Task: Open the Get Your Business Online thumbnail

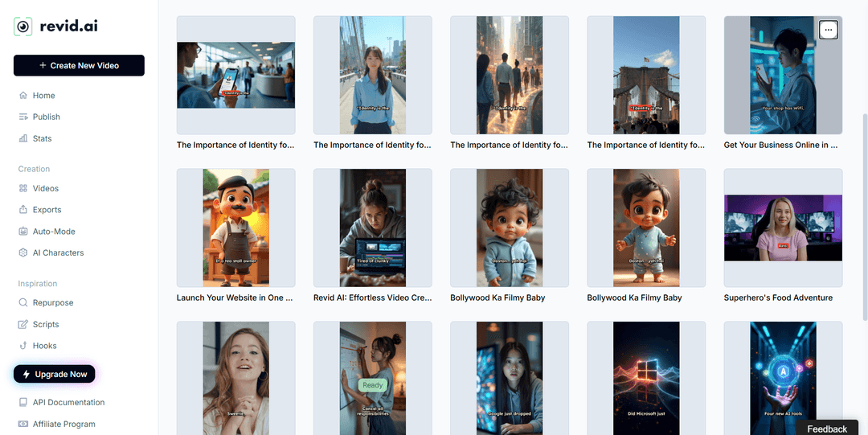Action: pyautogui.click(x=783, y=76)
